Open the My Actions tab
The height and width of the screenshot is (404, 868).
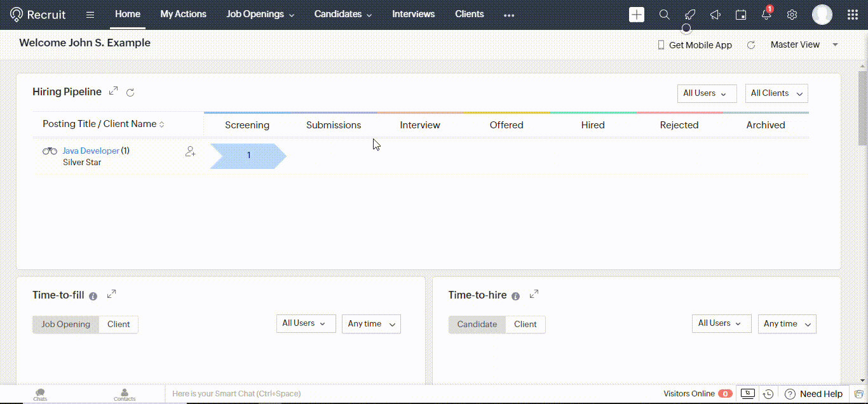coord(183,14)
